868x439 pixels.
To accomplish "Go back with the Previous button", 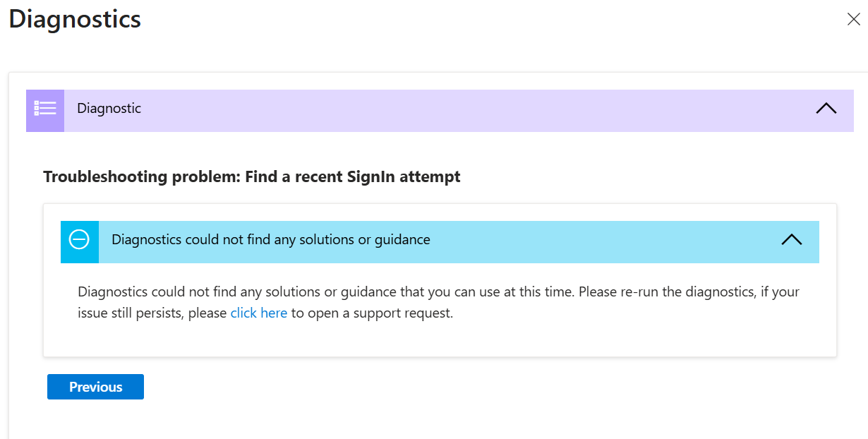I will point(95,387).
